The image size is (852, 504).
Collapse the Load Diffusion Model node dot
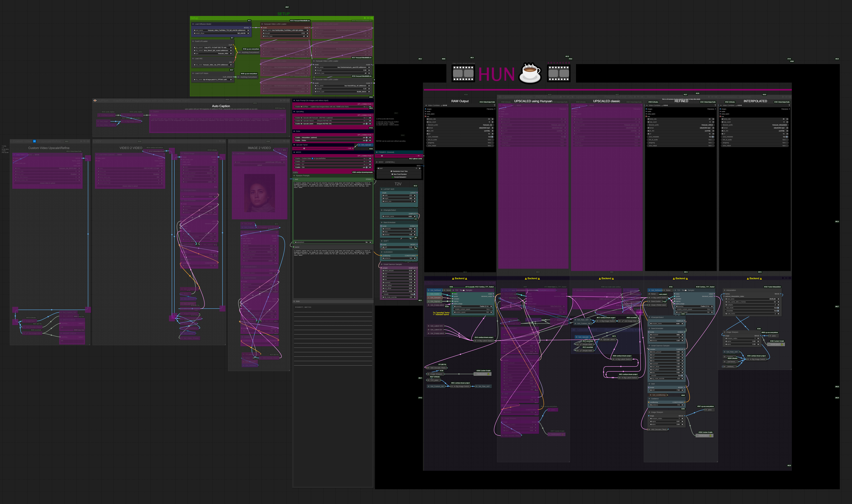click(x=193, y=24)
